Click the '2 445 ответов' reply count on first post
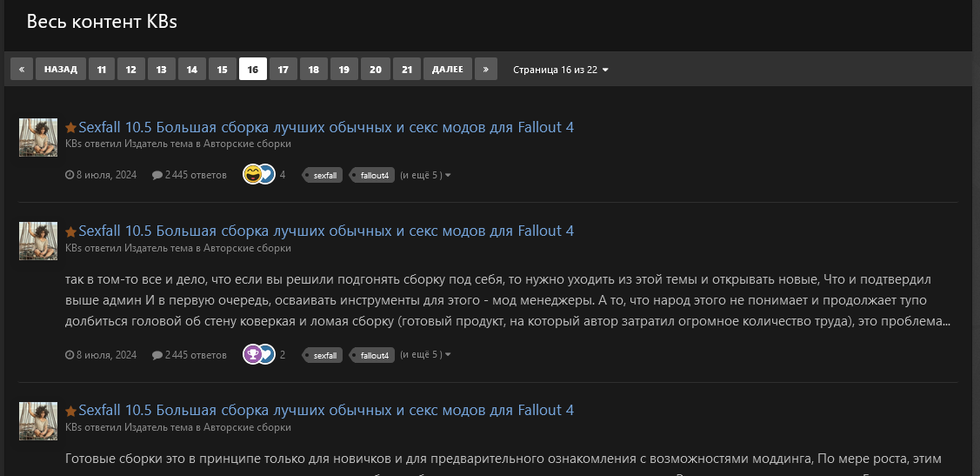The image size is (980, 476). pos(189,175)
